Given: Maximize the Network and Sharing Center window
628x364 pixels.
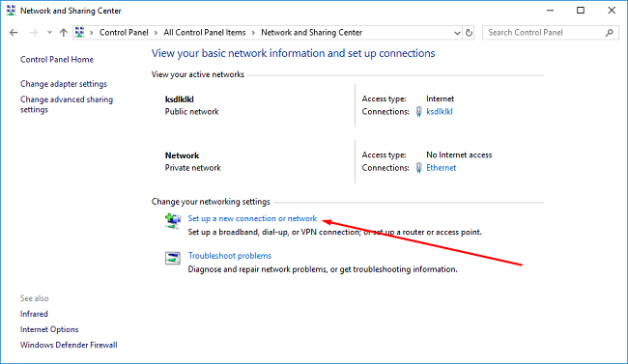Looking at the screenshot, I should pos(581,11).
